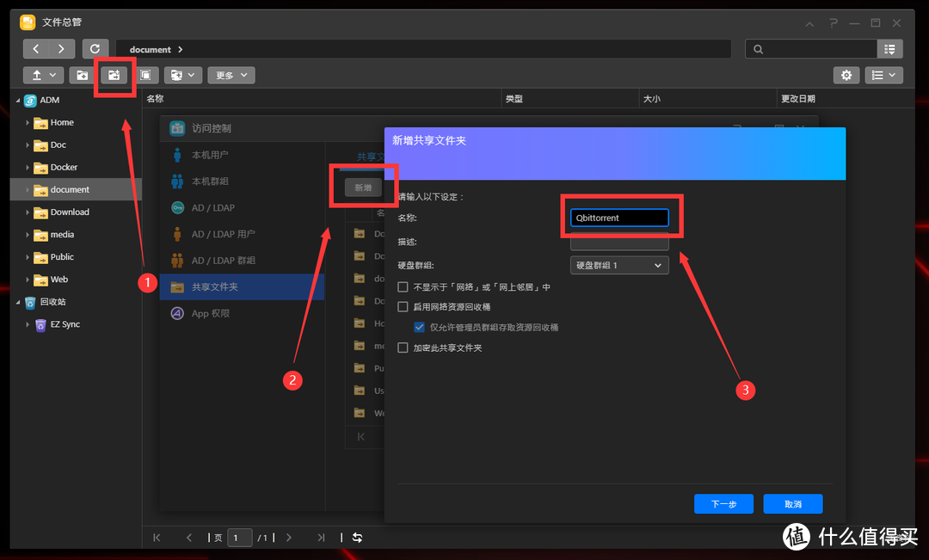Refresh the file list
929x560 pixels.
point(95,49)
